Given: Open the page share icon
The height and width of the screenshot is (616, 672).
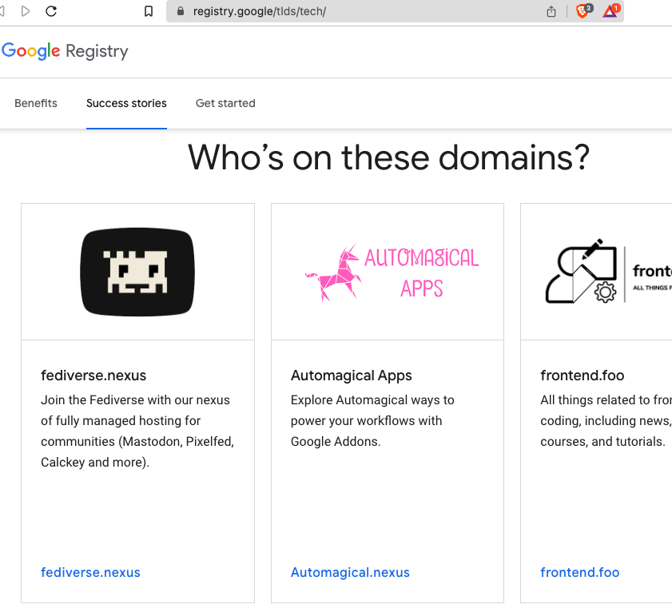Looking at the screenshot, I should pos(551,12).
